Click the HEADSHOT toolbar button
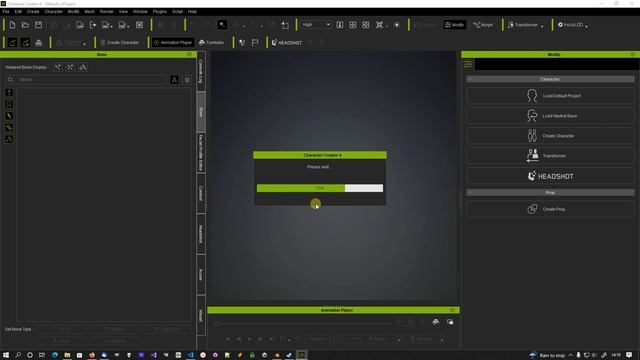 tap(287, 42)
